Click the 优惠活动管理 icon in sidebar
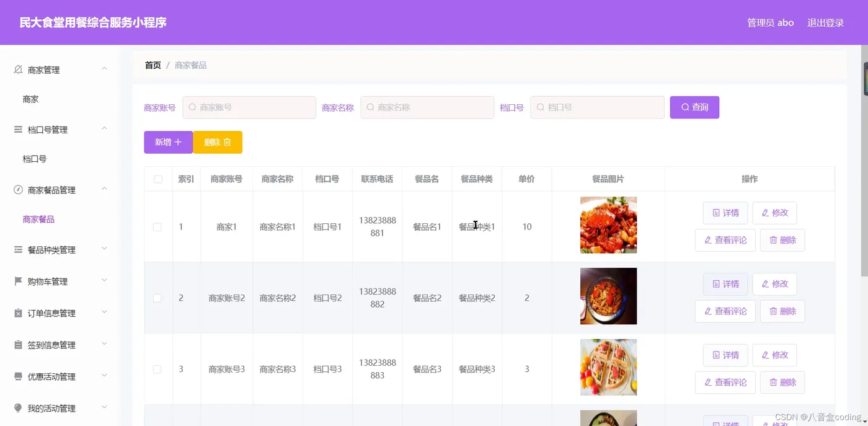 click(18, 376)
